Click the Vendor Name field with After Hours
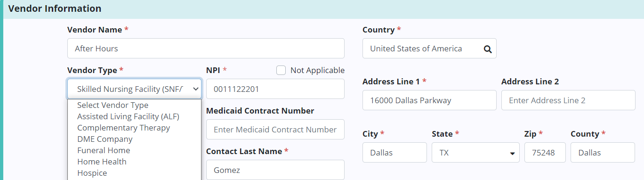Screen dimensions: 644x180 click(x=206, y=49)
